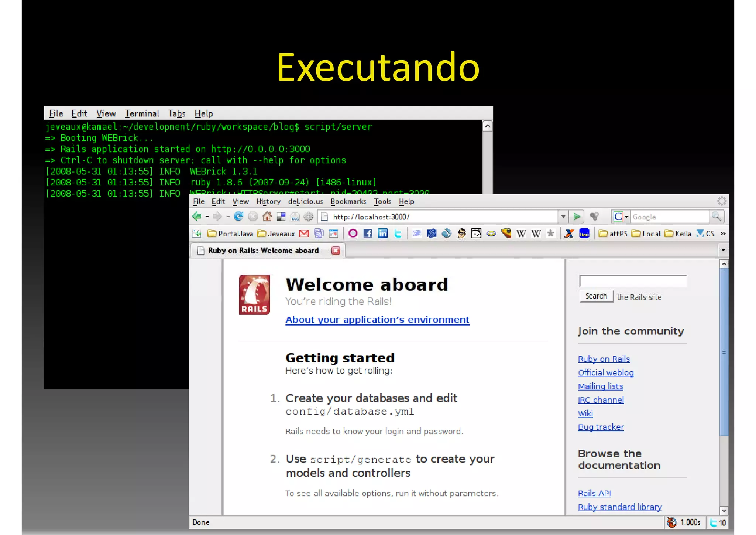
Task: Click the browser page vertical scrollbar thumb
Action: [x=724, y=351]
